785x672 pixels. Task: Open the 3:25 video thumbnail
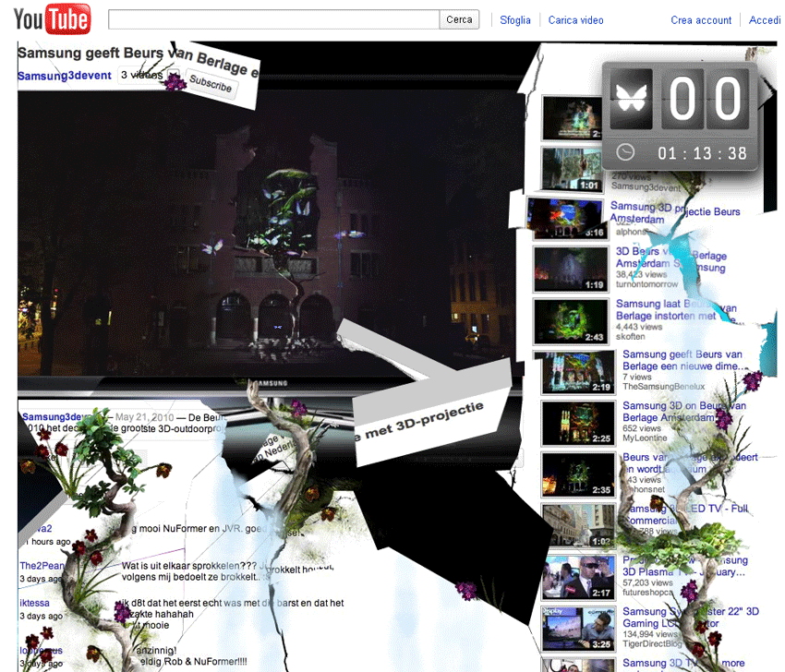click(x=578, y=629)
